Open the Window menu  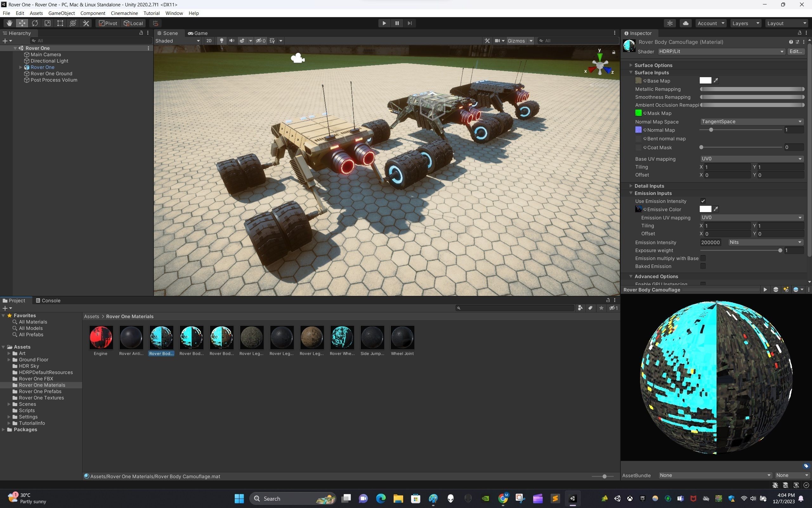tap(174, 13)
